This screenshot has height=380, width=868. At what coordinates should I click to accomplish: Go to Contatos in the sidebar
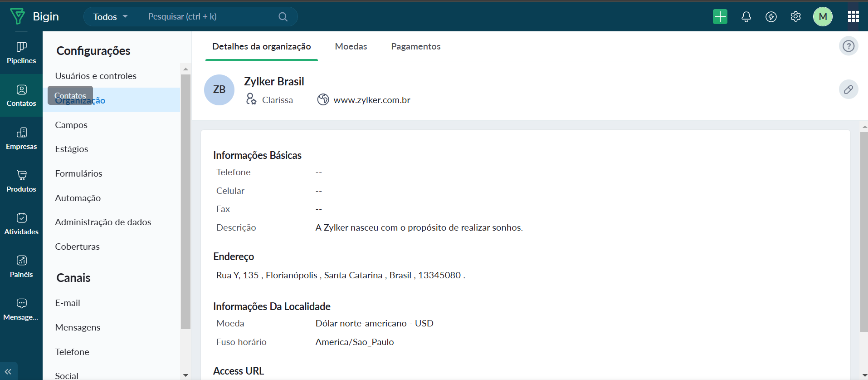[21, 96]
